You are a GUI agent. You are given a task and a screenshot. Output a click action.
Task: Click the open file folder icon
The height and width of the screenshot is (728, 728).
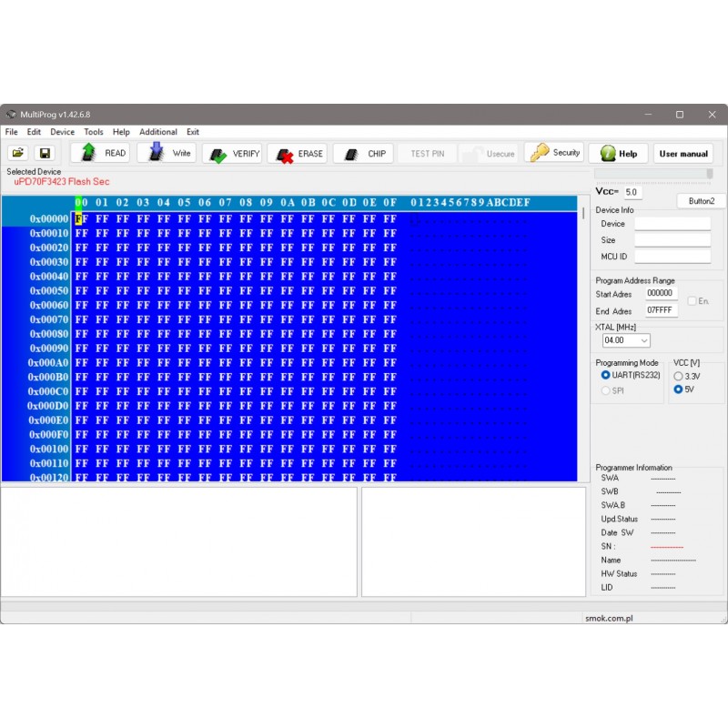pos(18,154)
